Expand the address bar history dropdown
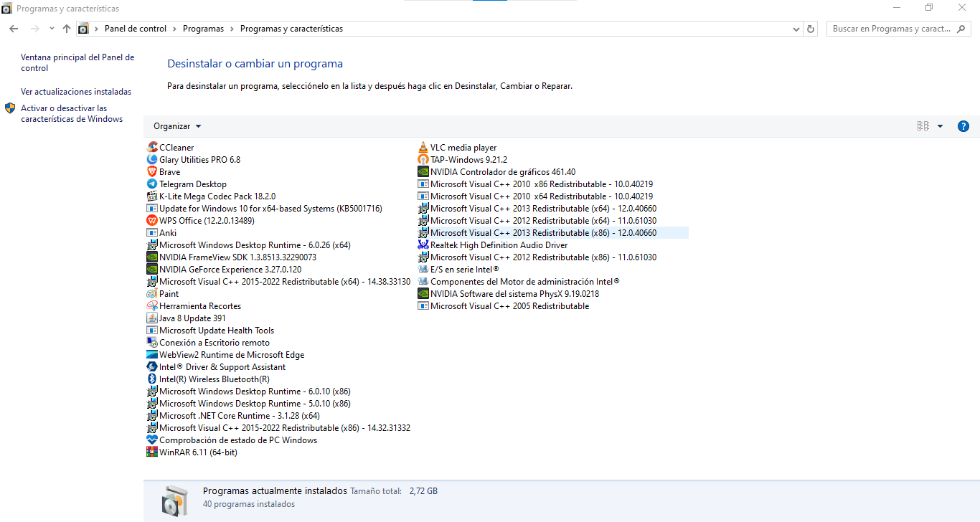This screenshot has width=980, height=522. coord(796,29)
